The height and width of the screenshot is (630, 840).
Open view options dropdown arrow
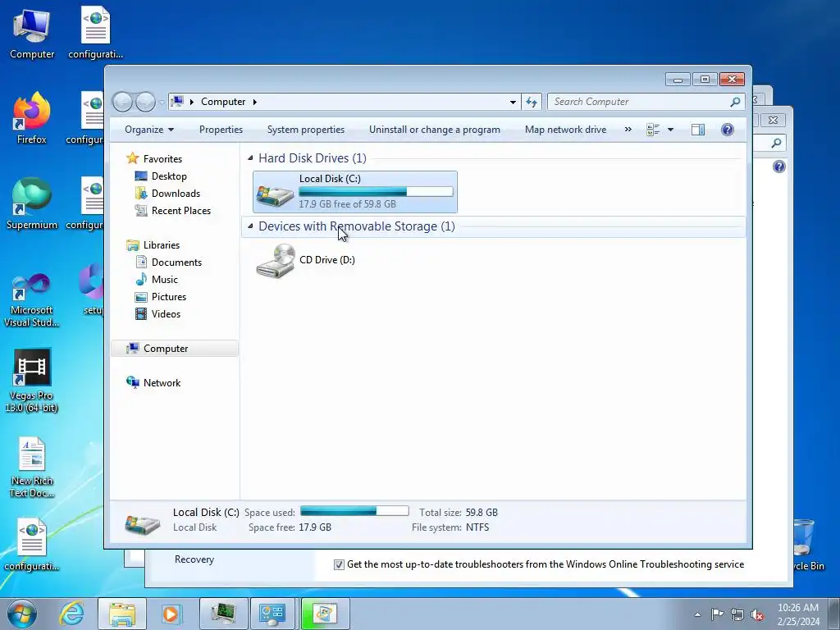[670, 130]
